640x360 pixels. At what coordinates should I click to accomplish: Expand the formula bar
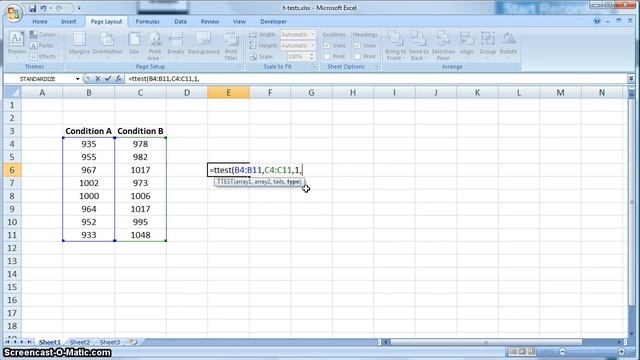point(631,78)
